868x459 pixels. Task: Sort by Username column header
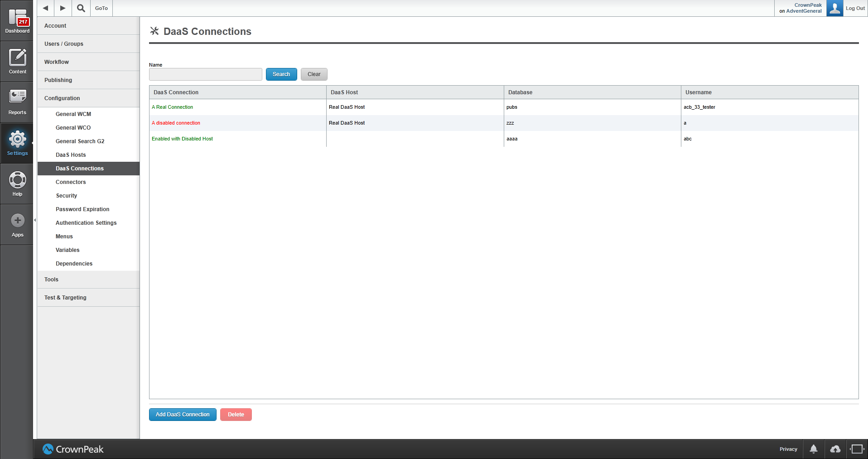point(770,92)
